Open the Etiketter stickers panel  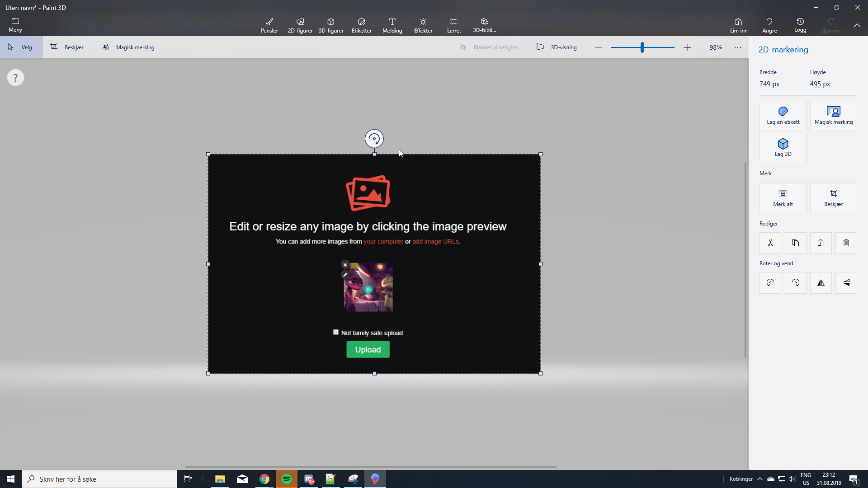(x=362, y=25)
